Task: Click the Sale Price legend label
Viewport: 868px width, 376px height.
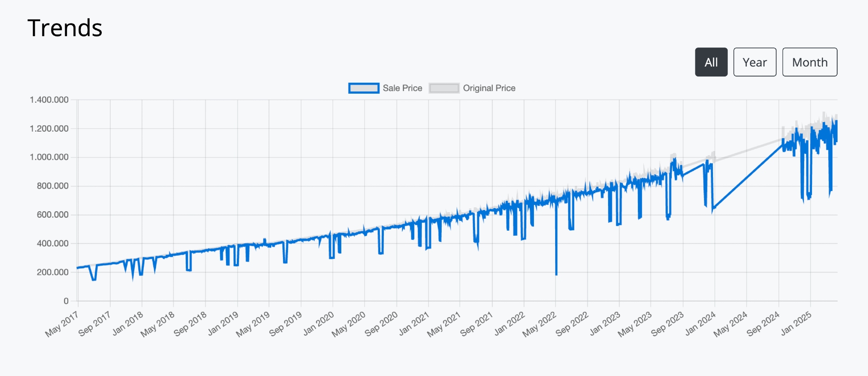Action: pos(402,88)
